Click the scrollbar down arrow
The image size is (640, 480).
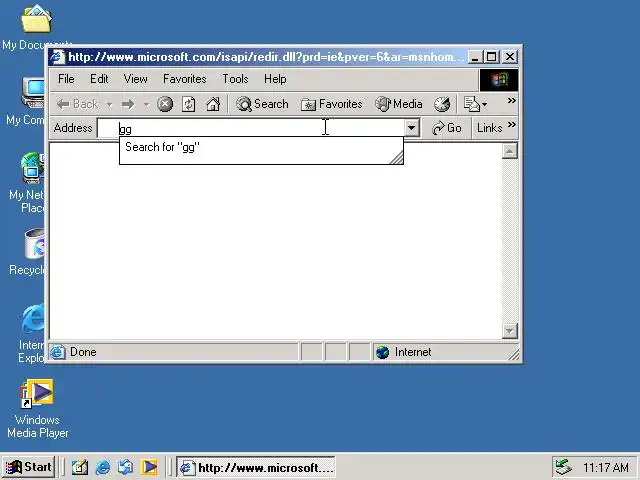[510, 331]
